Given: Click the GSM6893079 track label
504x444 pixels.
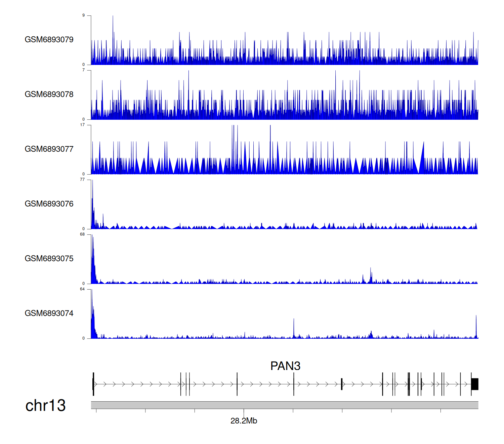Looking at the screenshot, I should tap(49, 40).
